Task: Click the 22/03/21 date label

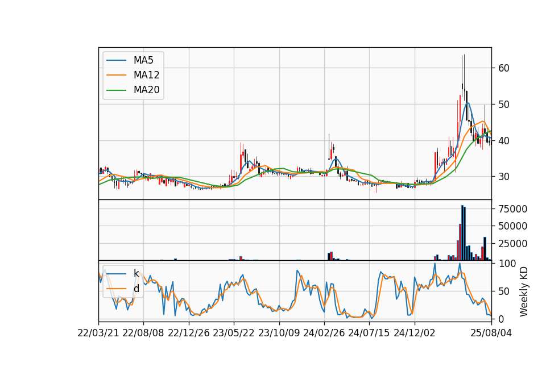Action: pyautogui.click(x=98, y=333)
